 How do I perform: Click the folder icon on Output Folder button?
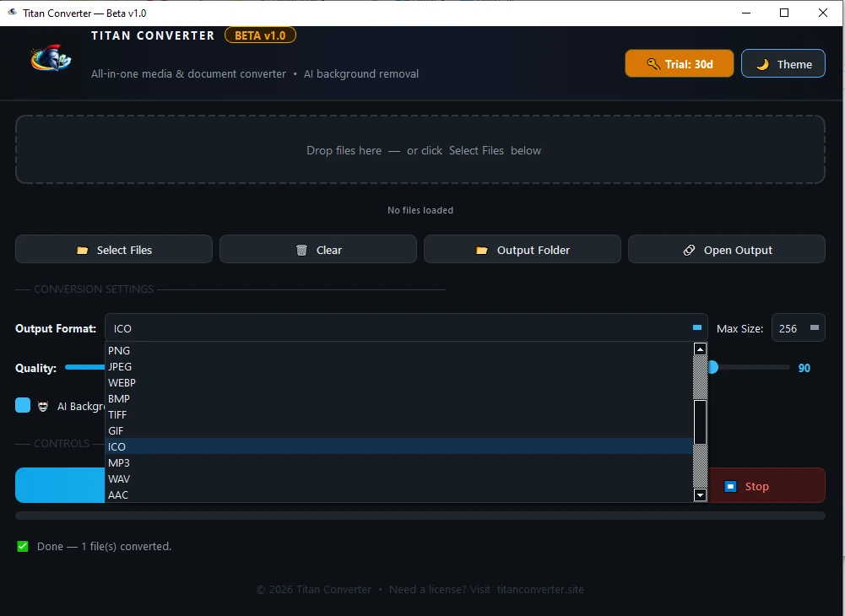483,250
